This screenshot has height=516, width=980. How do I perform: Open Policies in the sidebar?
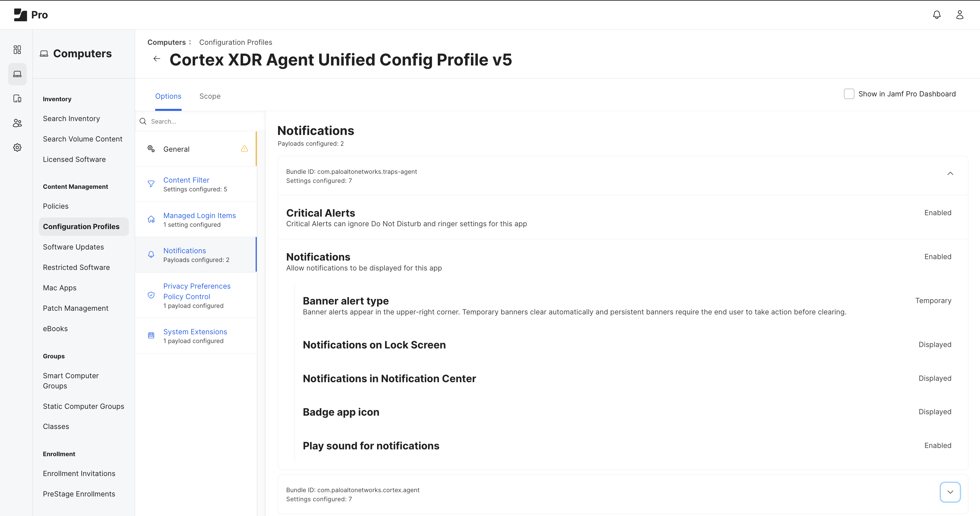click(56, 206)
